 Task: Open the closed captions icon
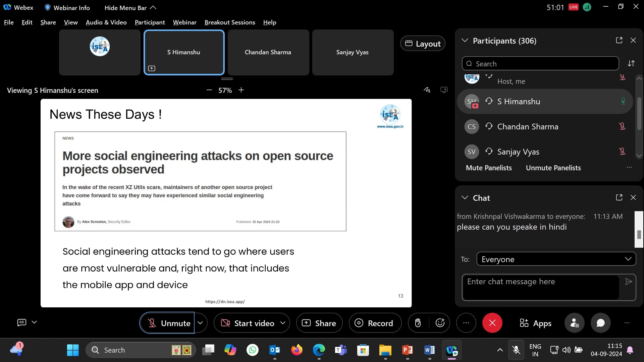[x=22, y=322]
